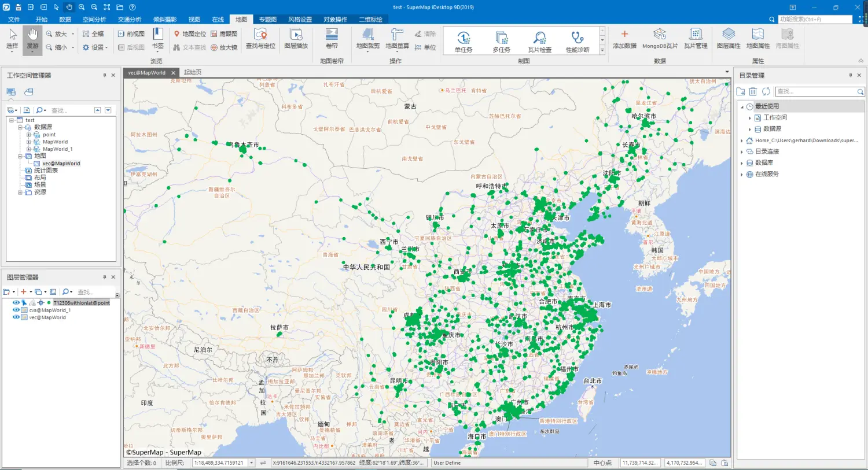
Task: Open the map window tab list dropdown
Action: (727, 72)
